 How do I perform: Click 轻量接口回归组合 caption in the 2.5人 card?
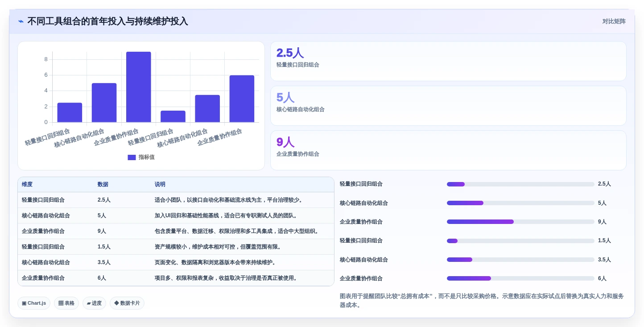click(298, 65)
